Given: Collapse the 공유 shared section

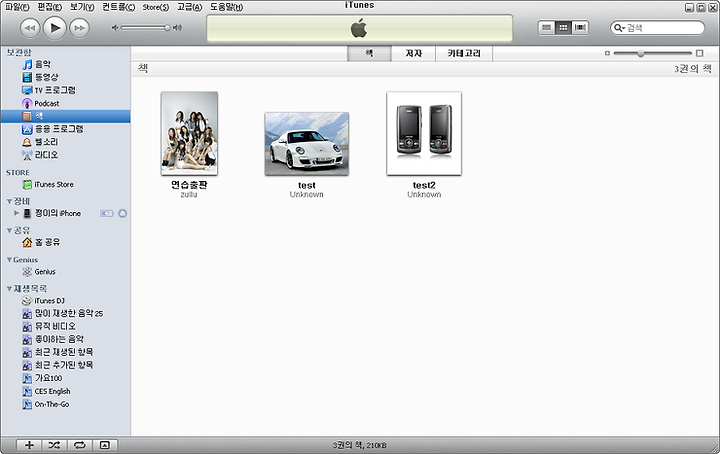Looking at the screenshot, I should [9, 230].
